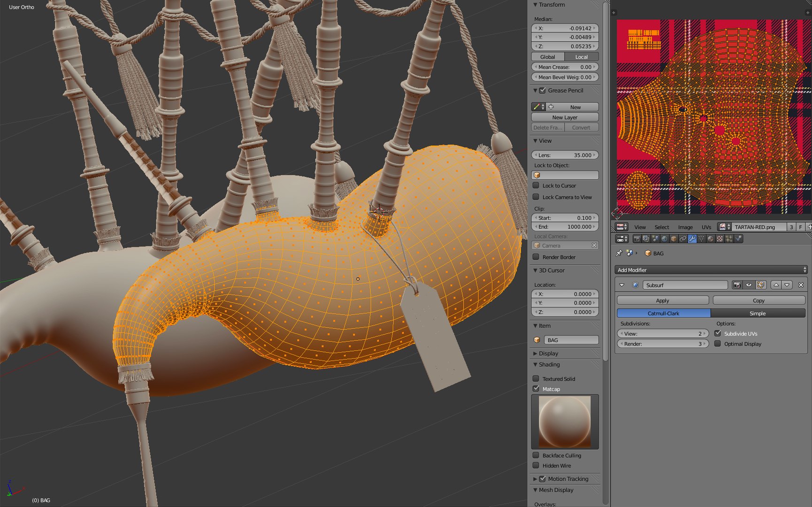The height and width of the screenshot is (507, 812).
Task: Remove the Subsurf modifier with X
Action: coord(801,285)
